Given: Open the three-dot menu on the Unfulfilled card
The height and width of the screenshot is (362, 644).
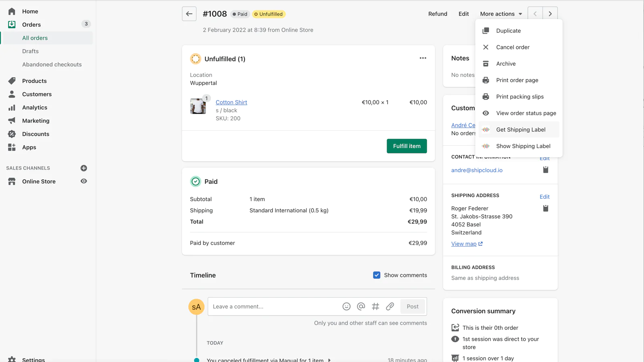Looking at the screenshot, I should [x=423, y=58].
